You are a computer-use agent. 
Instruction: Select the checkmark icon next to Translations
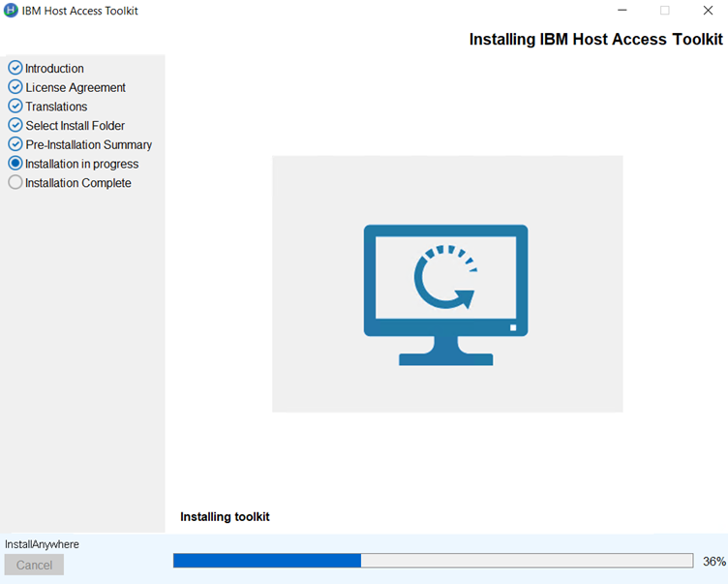click(15, 106)
